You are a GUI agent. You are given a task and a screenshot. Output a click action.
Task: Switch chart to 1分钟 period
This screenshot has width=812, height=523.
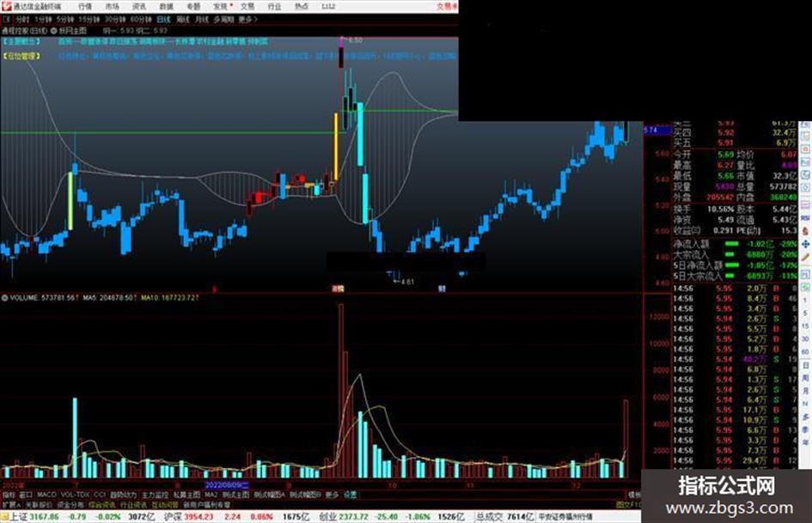(43, 19)
